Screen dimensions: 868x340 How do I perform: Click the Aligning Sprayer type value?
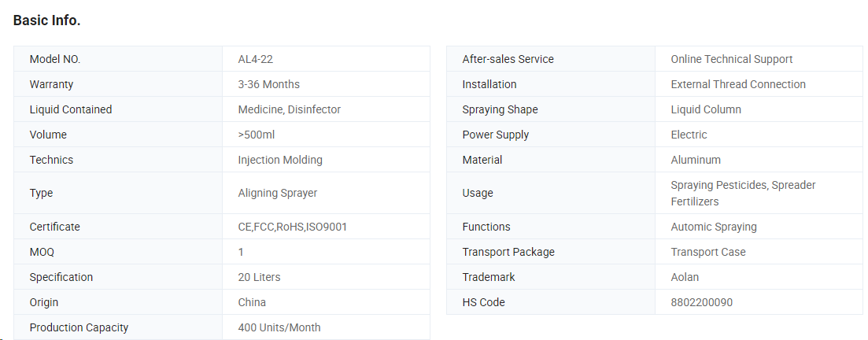(277, 193)
